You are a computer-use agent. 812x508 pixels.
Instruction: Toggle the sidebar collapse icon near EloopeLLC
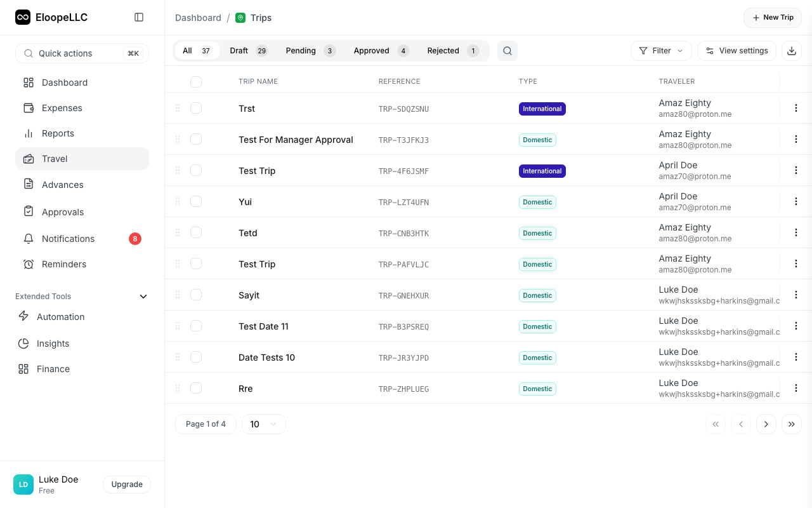pos(139,17)
